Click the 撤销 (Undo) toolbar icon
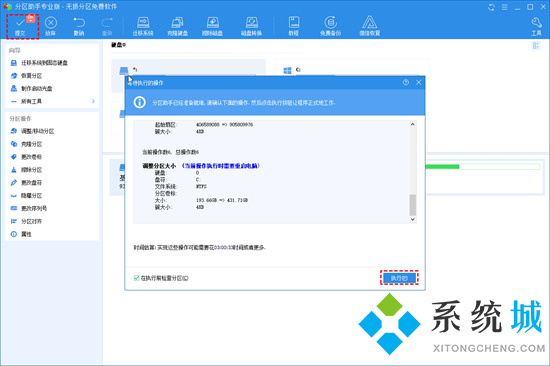This screenshot has width=550, height=366. click(x=79, y=26)
